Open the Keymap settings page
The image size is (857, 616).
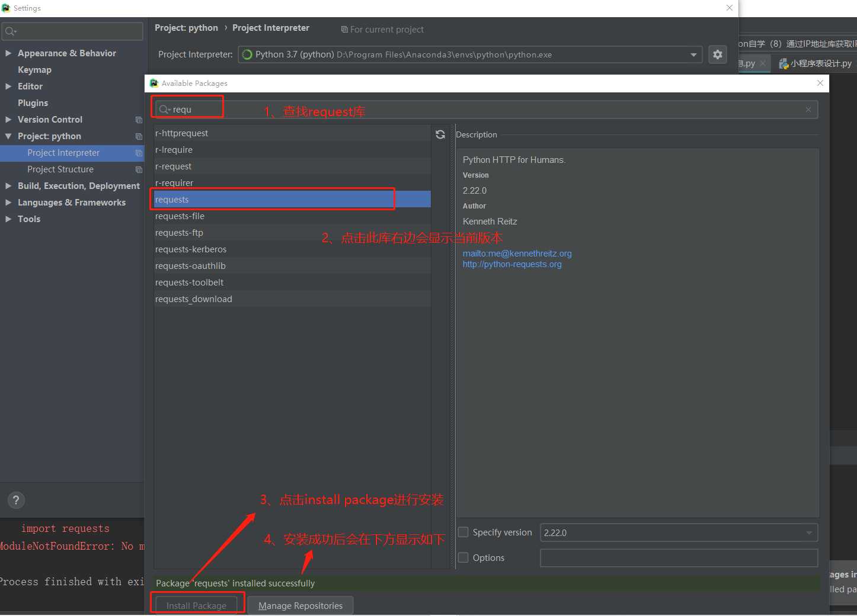click(34, 70)
